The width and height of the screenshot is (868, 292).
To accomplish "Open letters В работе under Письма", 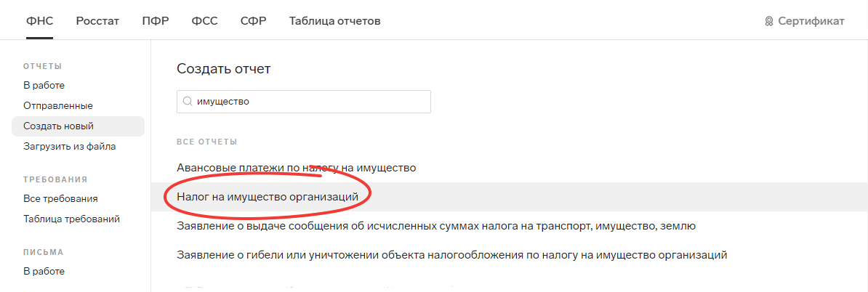I will [44, 272].
